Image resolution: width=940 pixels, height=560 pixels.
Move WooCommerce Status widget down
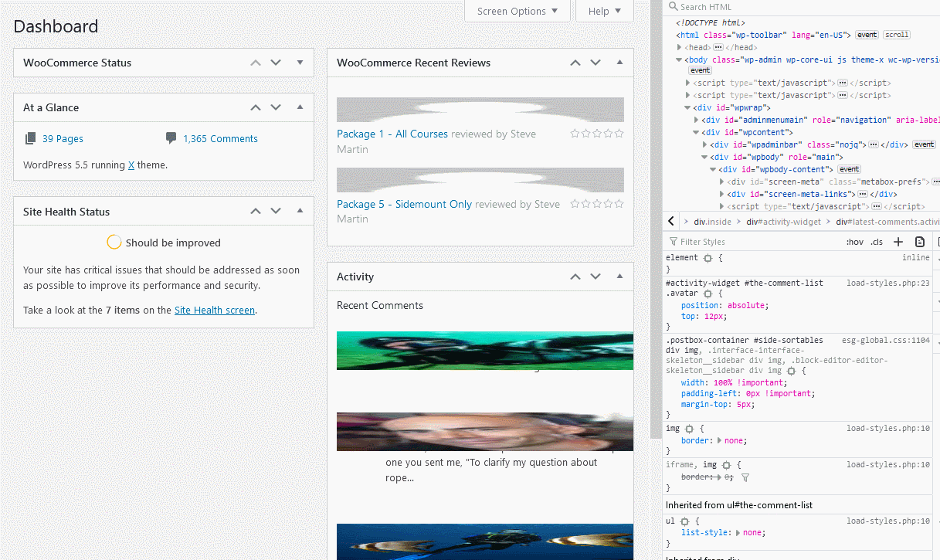[x=276, y=63]
